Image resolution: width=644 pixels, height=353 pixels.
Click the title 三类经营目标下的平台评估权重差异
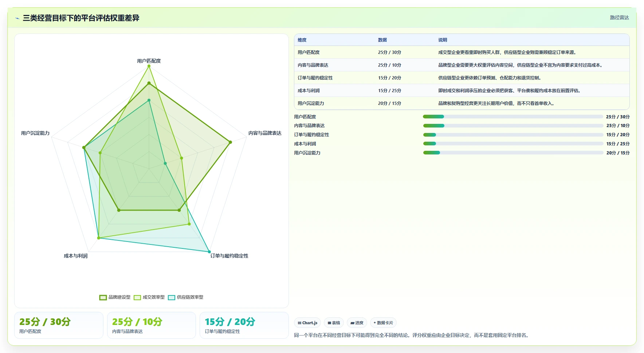point(81,18)
